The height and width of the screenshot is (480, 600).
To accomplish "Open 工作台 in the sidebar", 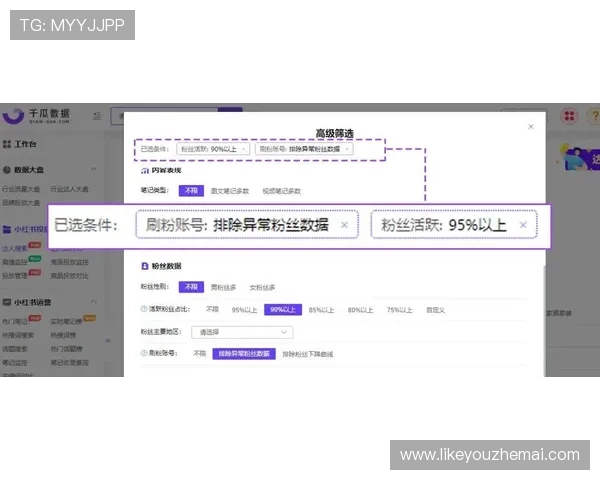I will coord(25,144).
